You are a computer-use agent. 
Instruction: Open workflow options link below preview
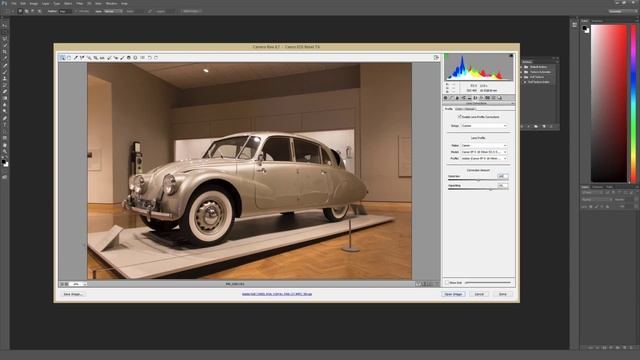(x=277, y=294)
